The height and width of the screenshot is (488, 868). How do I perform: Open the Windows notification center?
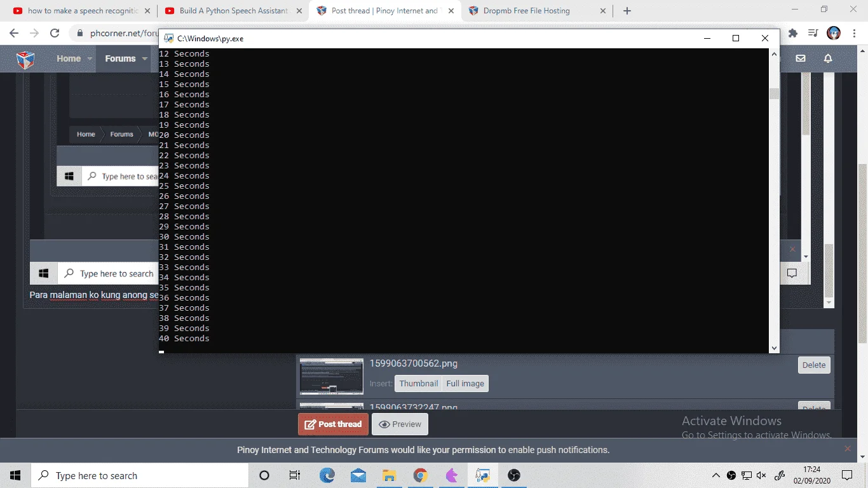pyautogui.click(x=847, y=475)
